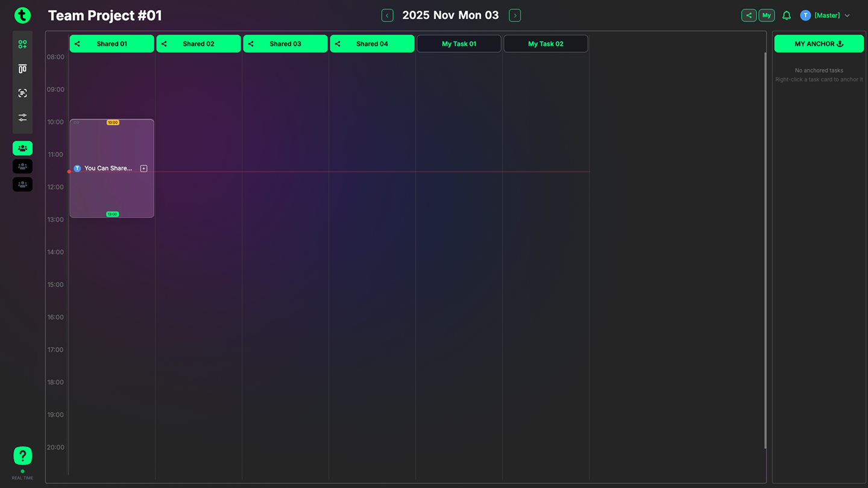Screen dimensions: 868x488
Task: Toggle the shared view filter in header
Action: pyautogui.click(x=749, y=16)
